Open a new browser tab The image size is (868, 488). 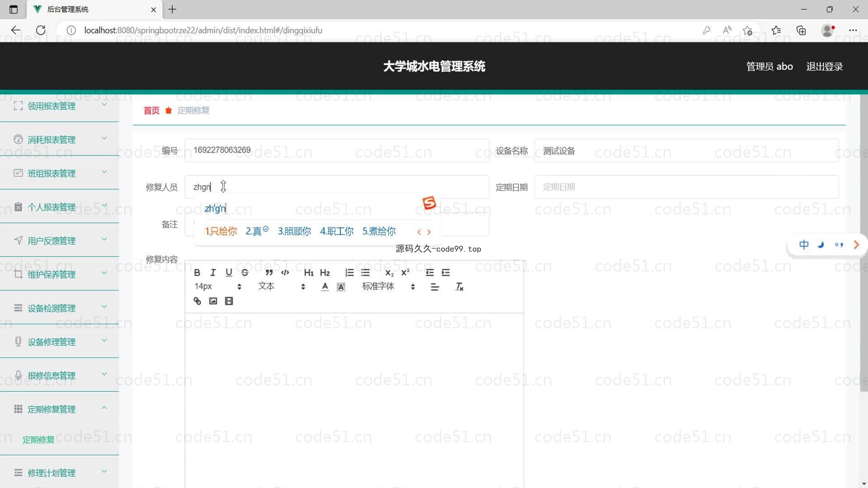tap(172, 9)
